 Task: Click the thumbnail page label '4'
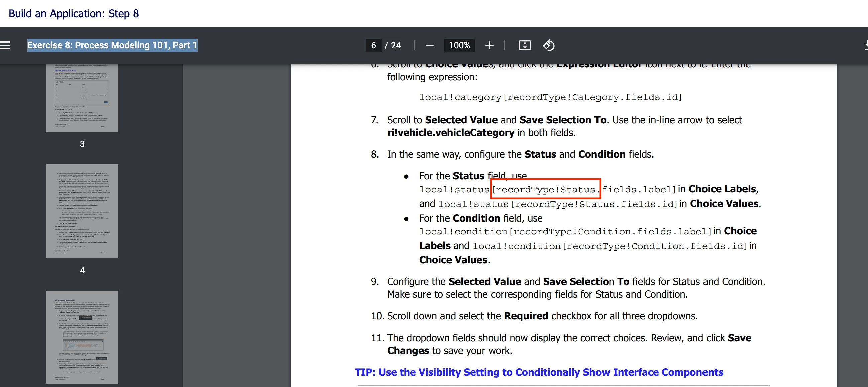(x=82, y=270)
